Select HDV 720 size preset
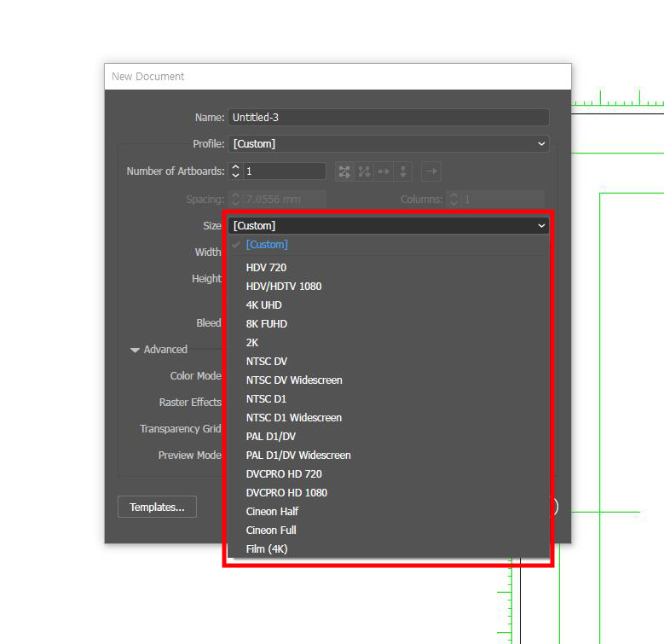The image size is (664, 644). tap(389, 268)
